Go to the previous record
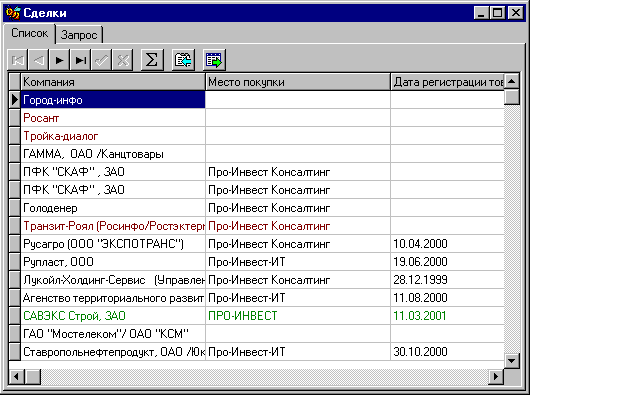628x419 pixels. pyautogui.click(x=39, y=60)
